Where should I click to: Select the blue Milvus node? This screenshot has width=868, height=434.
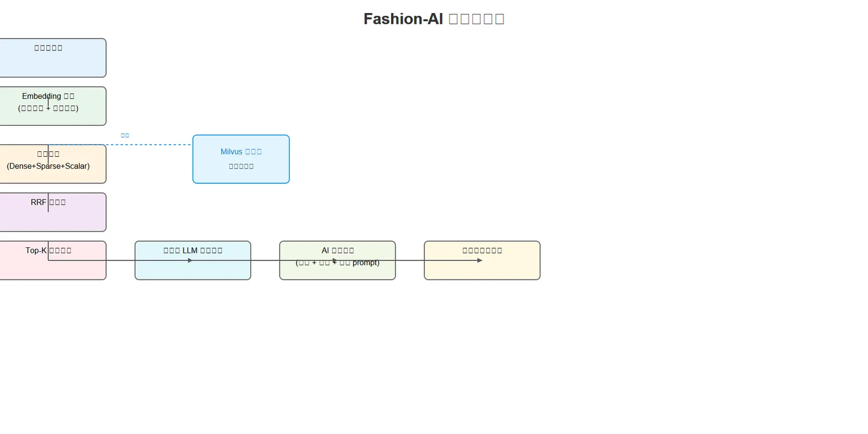coord(241,159)
